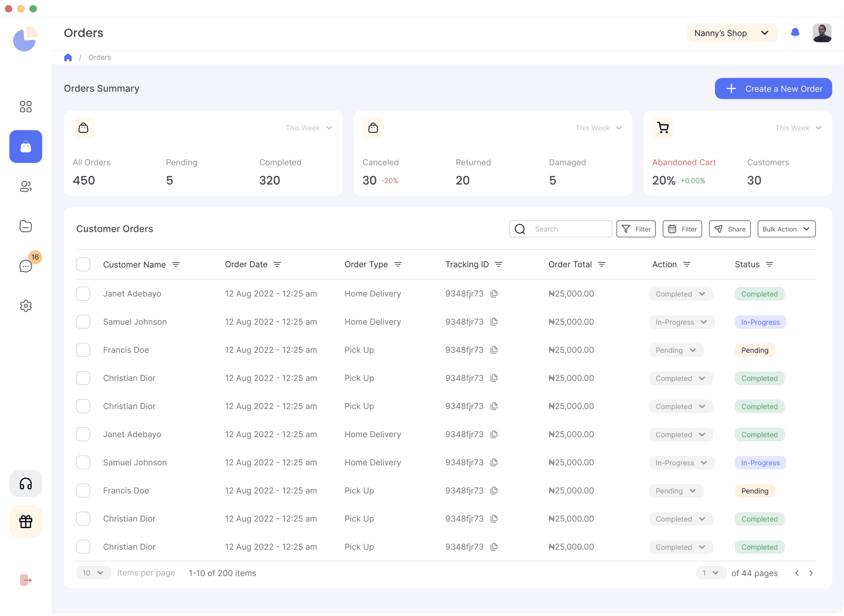The height and width of the screenshot is (616, 844).
Task: Open the dashboard grid icon in sidebar
Action: pos(26,107)
